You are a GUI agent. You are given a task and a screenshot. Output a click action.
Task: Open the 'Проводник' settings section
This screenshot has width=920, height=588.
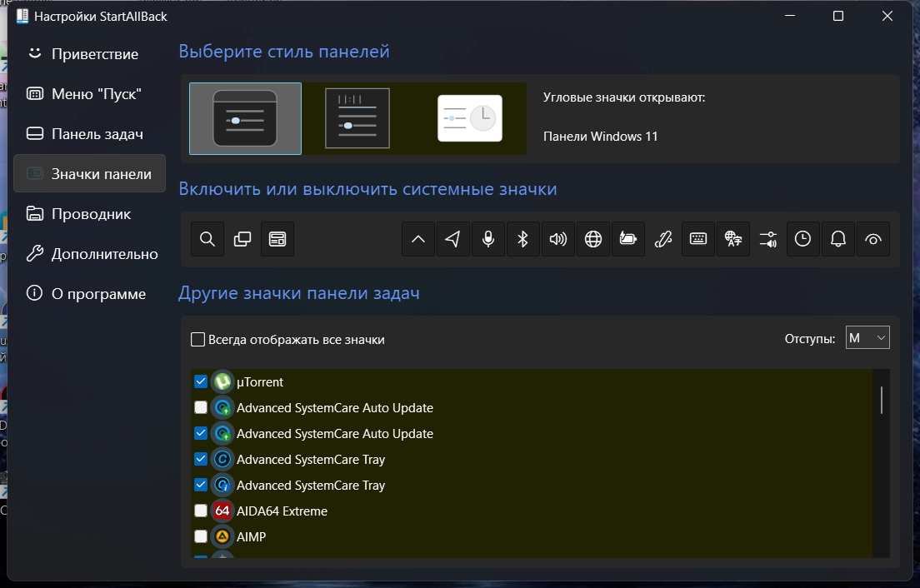[91, 214]
